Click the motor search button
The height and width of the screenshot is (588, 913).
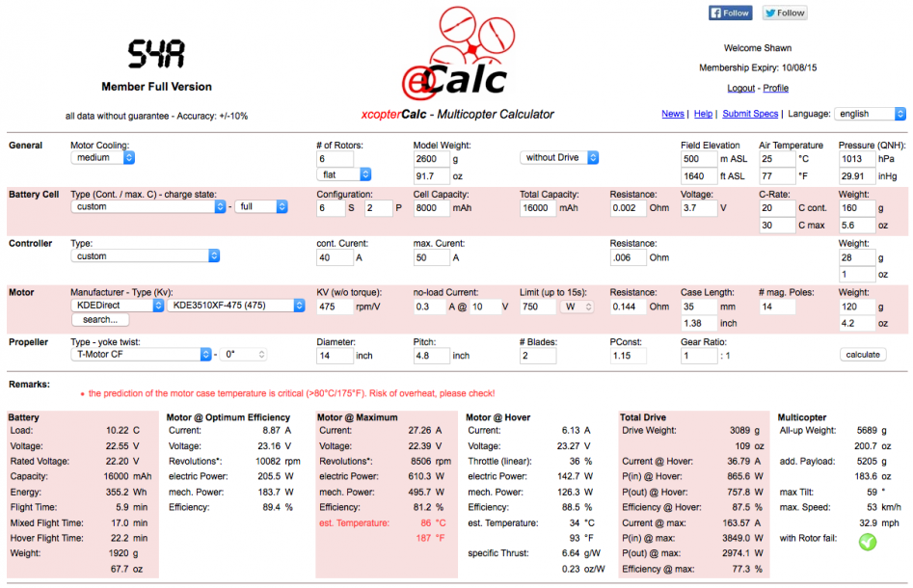tap(100, 320)
